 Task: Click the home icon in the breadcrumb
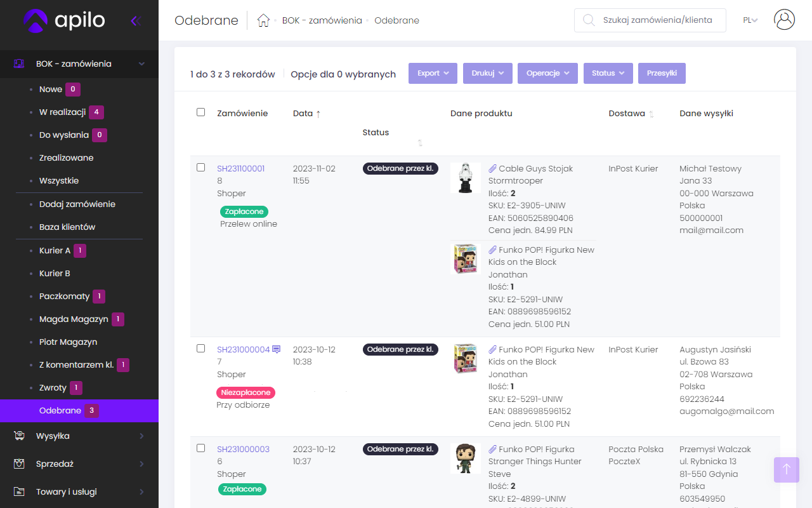pos(263,20)
